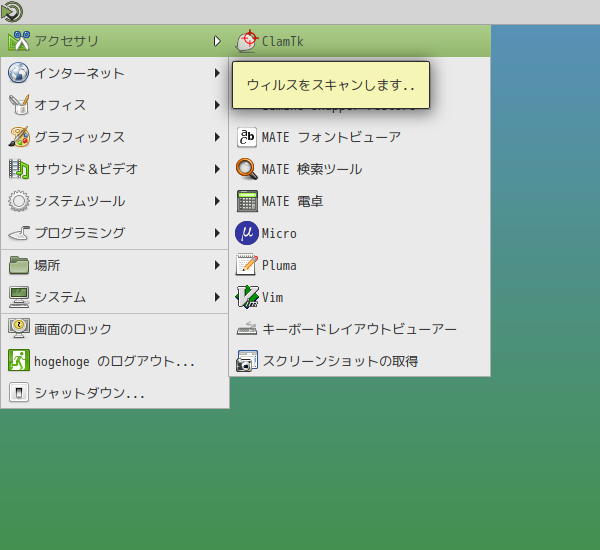Expand the アクセサリ submenu arrow
600x550 pixels.
(217, 41)
